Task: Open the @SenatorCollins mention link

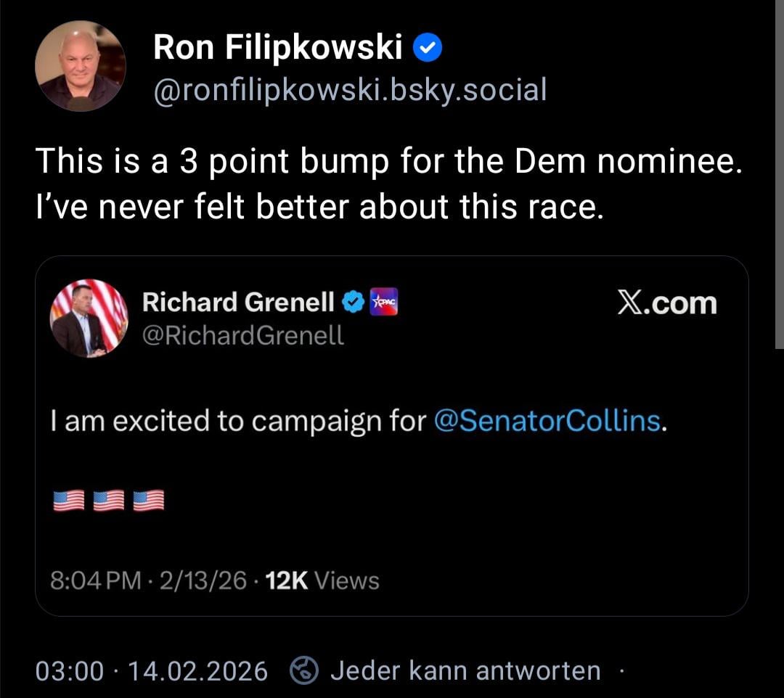Action: click(x=547, y=421)
